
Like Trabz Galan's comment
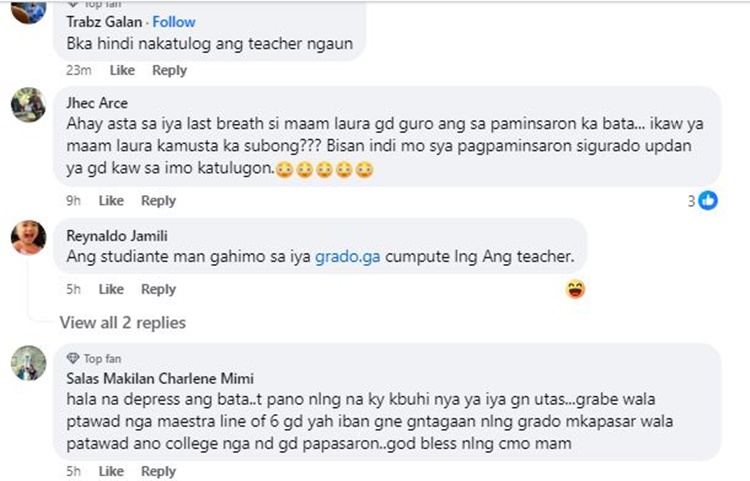tap(122, 70)
